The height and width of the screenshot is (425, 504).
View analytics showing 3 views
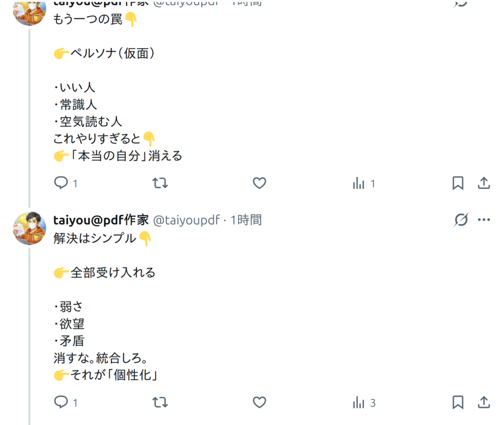pyautogui.click(x=364, y=402)
